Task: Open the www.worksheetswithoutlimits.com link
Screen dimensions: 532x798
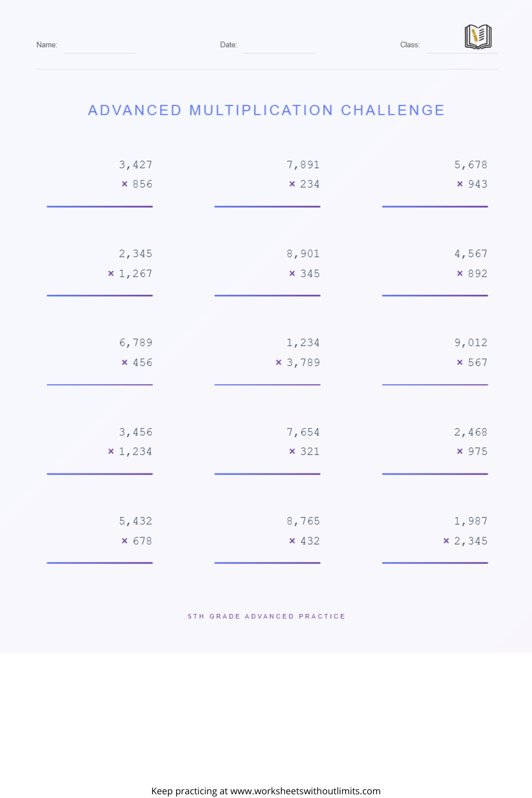Action: [x=305, y=791]
